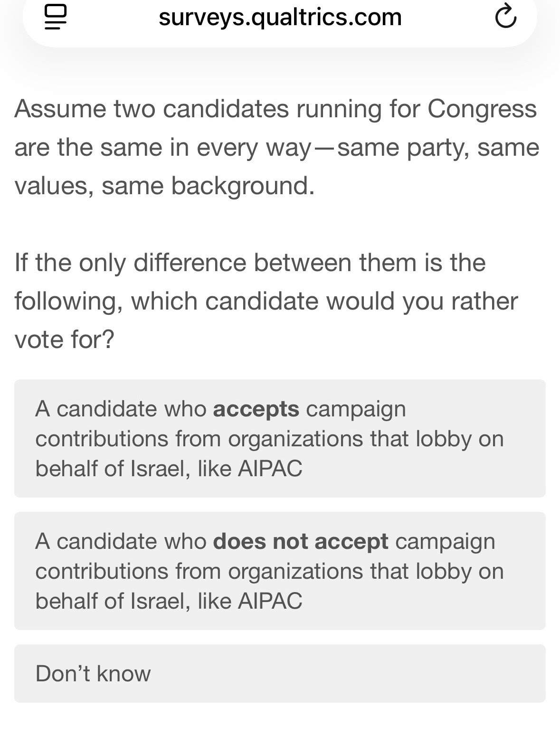Click "AIPAC" in the second answer option
This screenshot has height=744, width=560.
(270, 601)
